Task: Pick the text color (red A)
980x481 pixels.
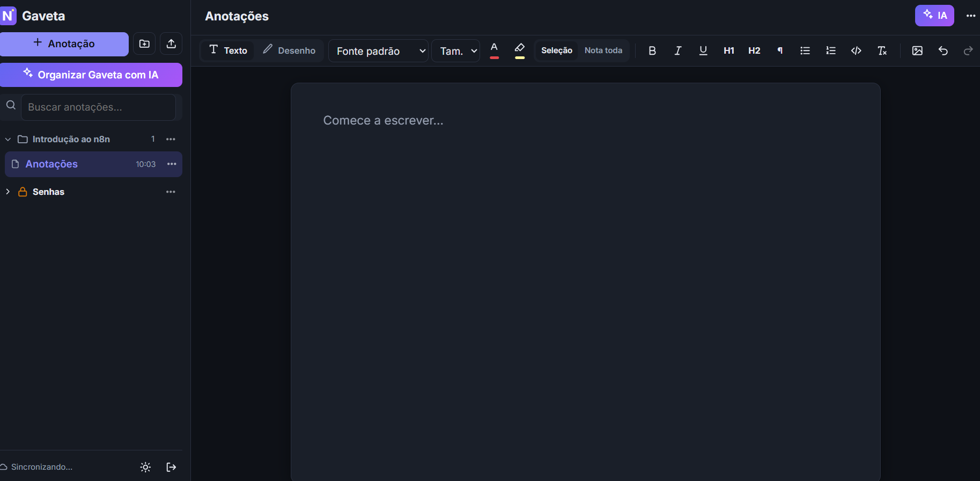Action: pos(495,50)
